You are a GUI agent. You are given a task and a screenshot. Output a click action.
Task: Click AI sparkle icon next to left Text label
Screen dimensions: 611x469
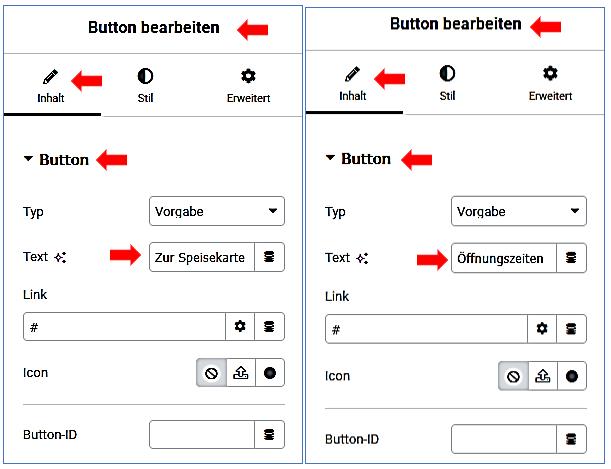(60, 257)
